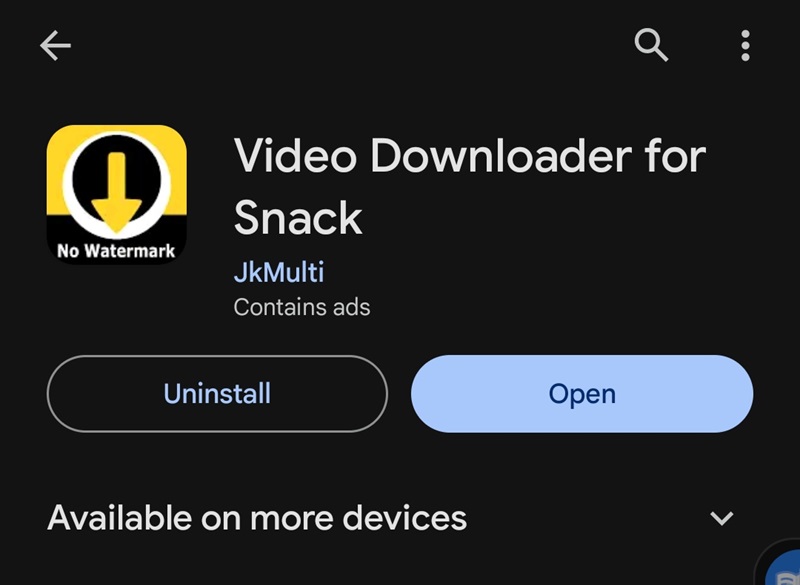800x585 pixels.
Task: Select the 'Video Downloader for' title line
Action: 470,156
